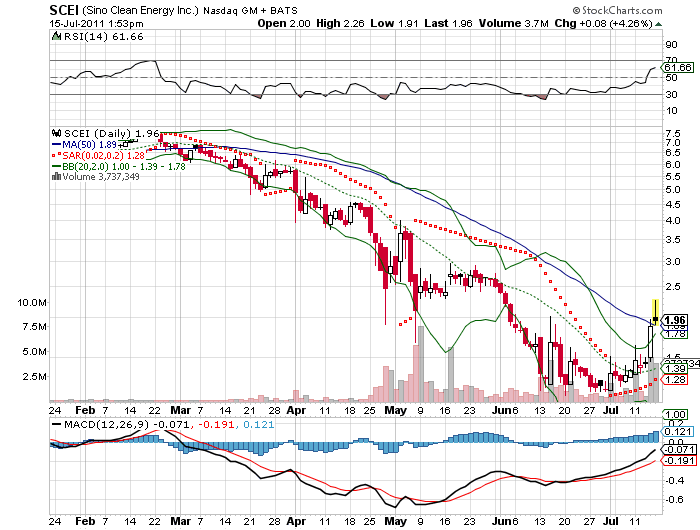Click the 2.5M volume axis label
The width and height of the screenshot is (700, 530).
(35, 377)
